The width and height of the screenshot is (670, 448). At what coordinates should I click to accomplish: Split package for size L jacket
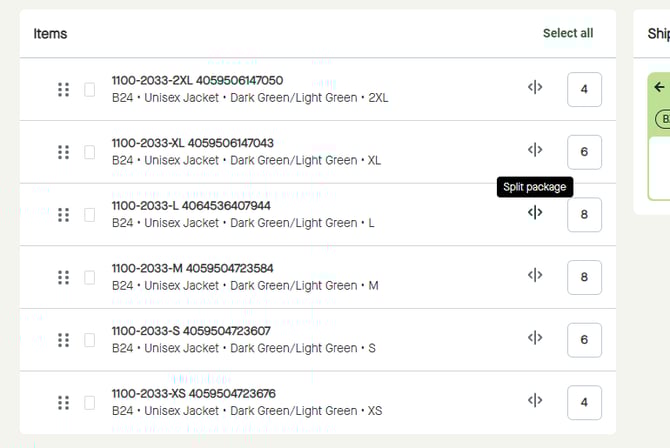point(535,213)
